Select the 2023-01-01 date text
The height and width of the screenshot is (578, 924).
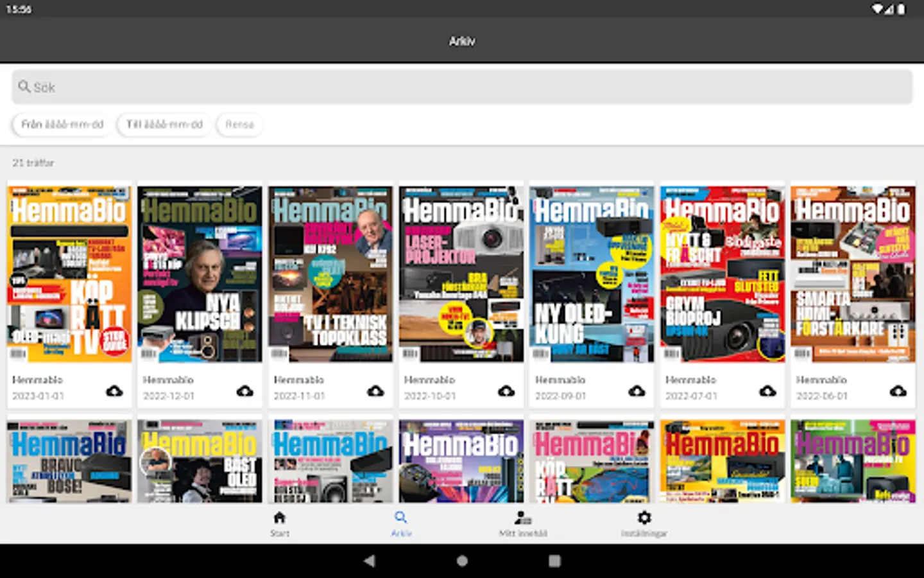click(38, 396)
